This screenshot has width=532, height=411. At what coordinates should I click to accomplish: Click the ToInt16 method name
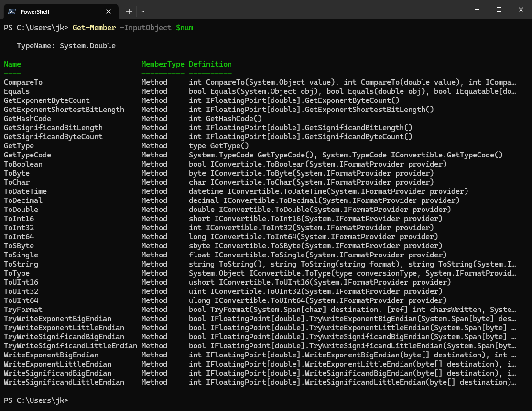(x=19, y=219)
